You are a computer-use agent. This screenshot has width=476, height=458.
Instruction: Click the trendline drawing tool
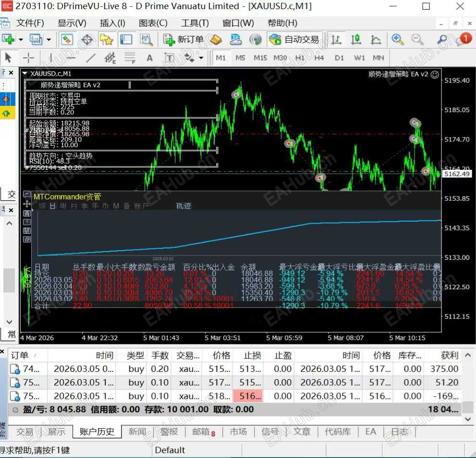pos(90,58)
